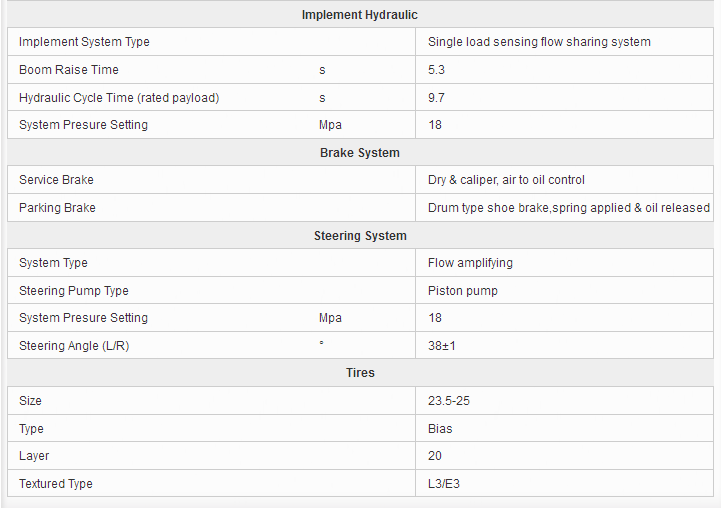Select the Layer row label
This screenshot has width=721, height=508.
34,456
